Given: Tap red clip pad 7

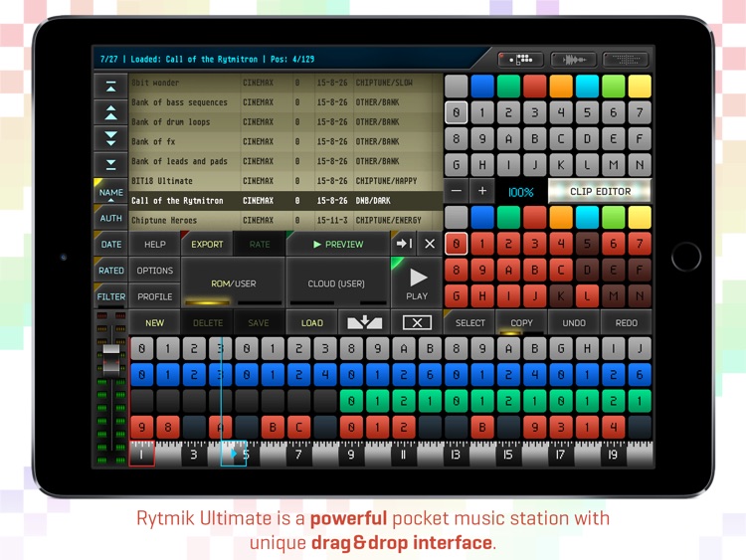Looking at the screenshot, I should pos(640,244).
